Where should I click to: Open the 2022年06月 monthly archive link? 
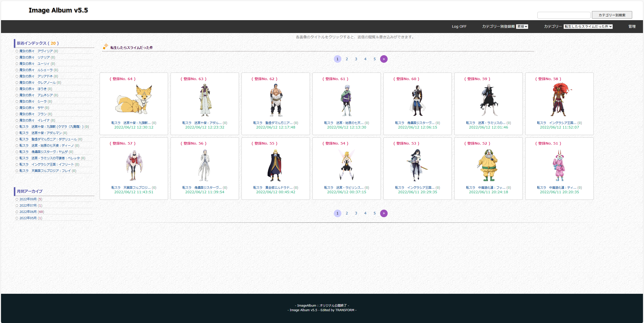click(x=28, y=212)
